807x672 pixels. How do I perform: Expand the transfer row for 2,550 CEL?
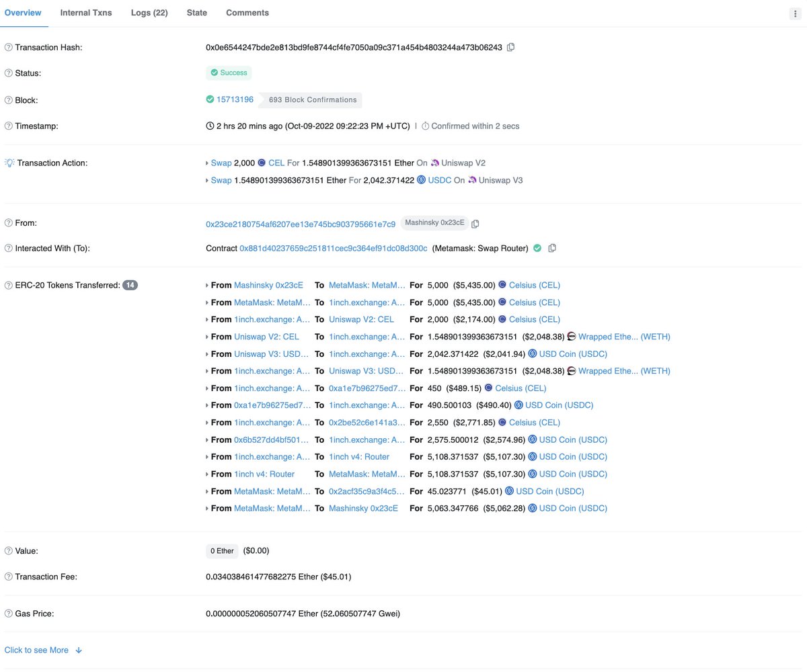[207, 423]
